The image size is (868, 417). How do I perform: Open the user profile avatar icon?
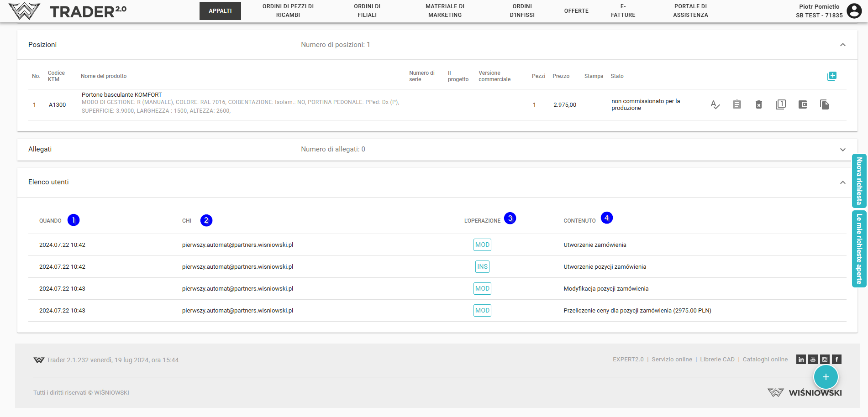tap(854, 10)
